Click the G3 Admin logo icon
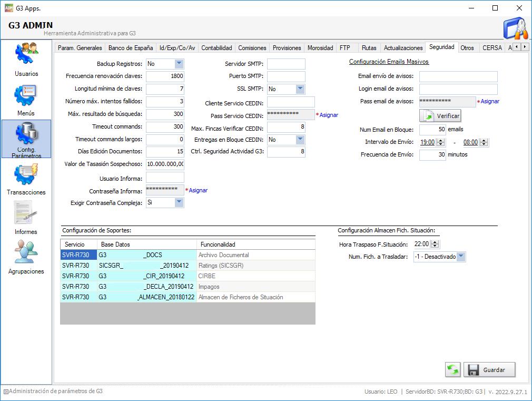Screen dimensions: 532x401 pos(516,28)
